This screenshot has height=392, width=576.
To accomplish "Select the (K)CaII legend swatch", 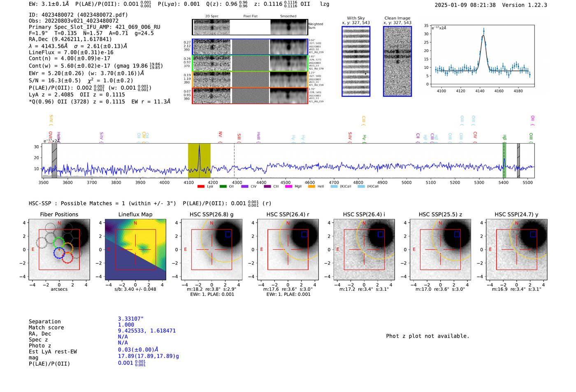I will coord(334,186).
